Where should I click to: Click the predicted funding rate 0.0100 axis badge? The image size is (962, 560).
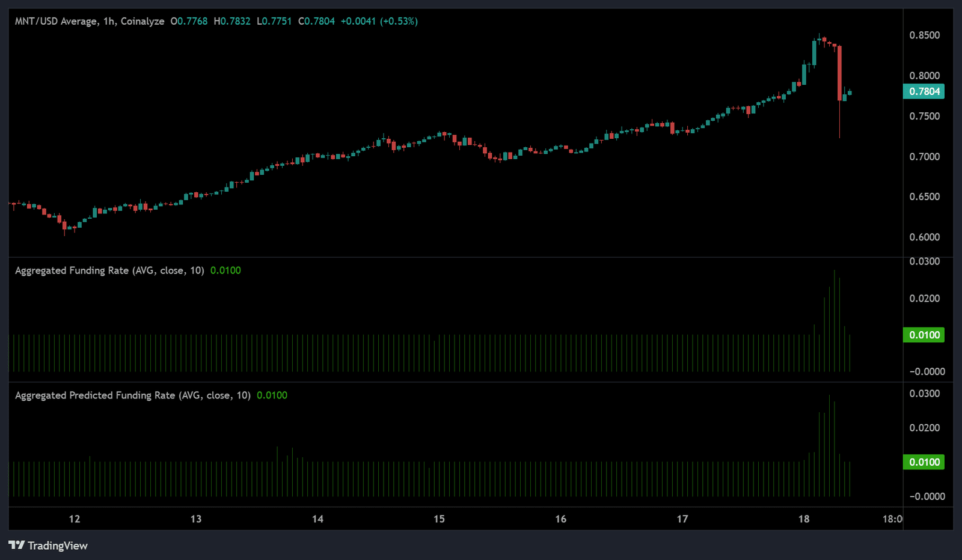pyautogui.click(x=924, y=462)
